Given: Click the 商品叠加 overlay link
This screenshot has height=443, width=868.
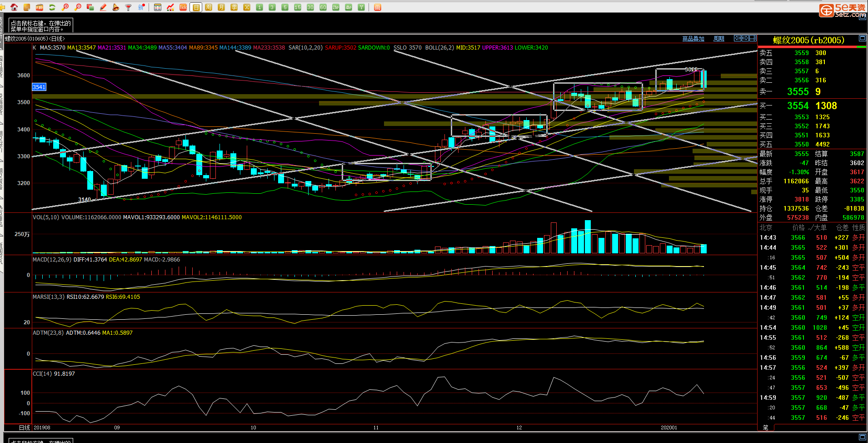Looking at the screenshot, I should pyautogui.click(x=693, y=39).
